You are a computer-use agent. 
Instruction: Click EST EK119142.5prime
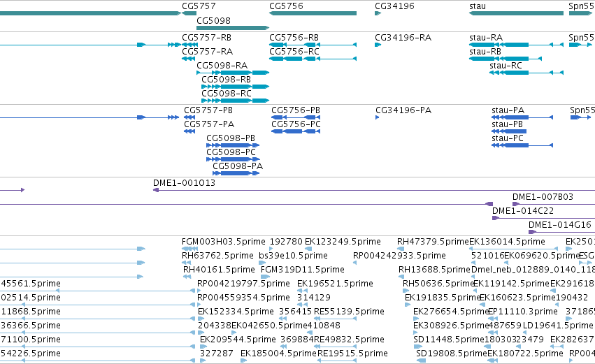[511, 284]
